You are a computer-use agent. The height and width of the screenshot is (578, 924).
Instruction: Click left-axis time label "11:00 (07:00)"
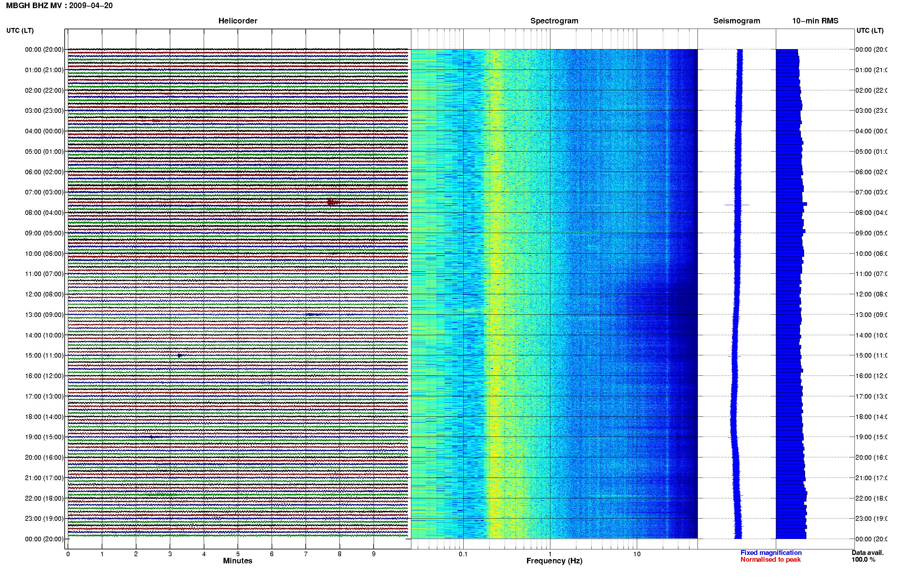click(x=44, y=274)
